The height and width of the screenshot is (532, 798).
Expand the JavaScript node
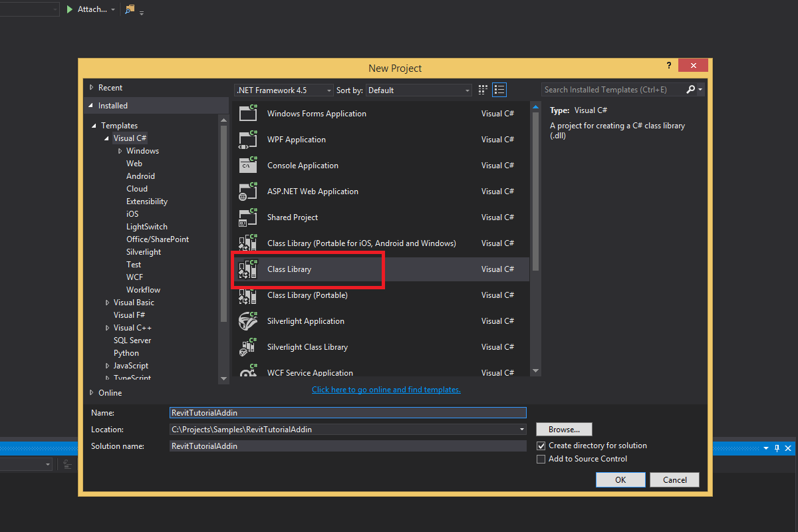[x=107, y=366]
